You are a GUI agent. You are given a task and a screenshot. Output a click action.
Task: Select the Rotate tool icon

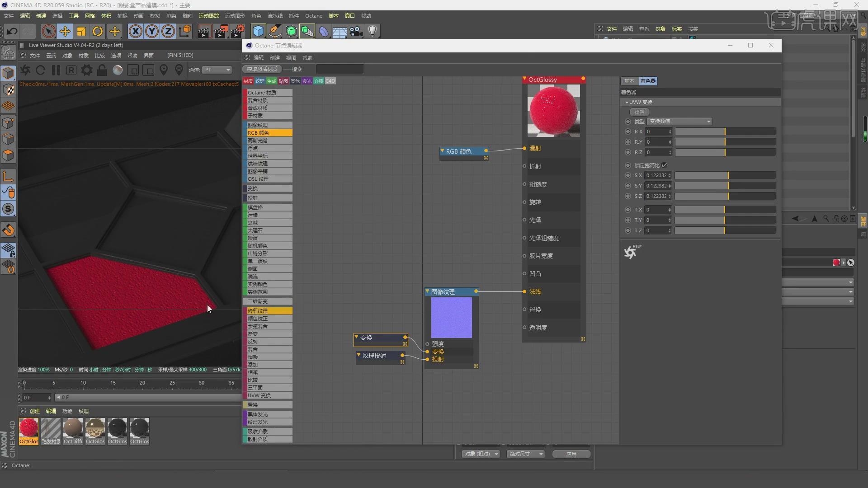tap(98, 31)
